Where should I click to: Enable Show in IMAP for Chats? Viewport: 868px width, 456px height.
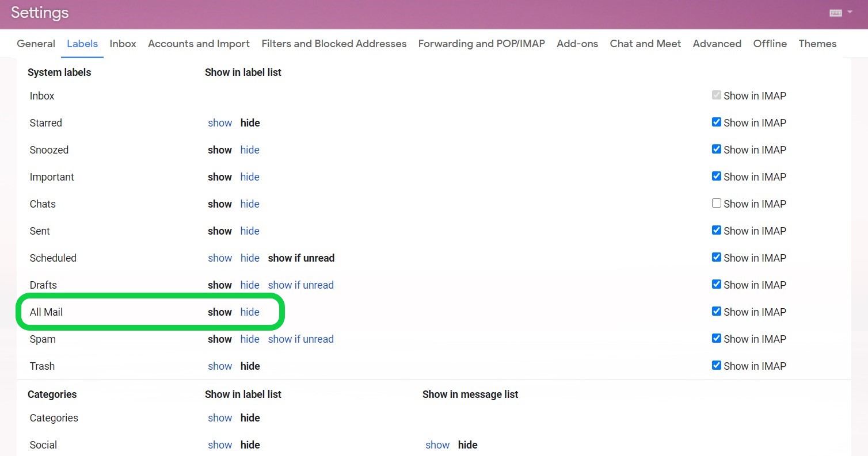pos(717,204)
